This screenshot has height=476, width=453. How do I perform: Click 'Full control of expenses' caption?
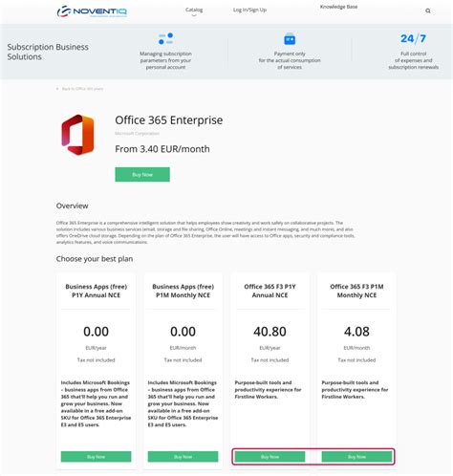[x=413, y=60]
